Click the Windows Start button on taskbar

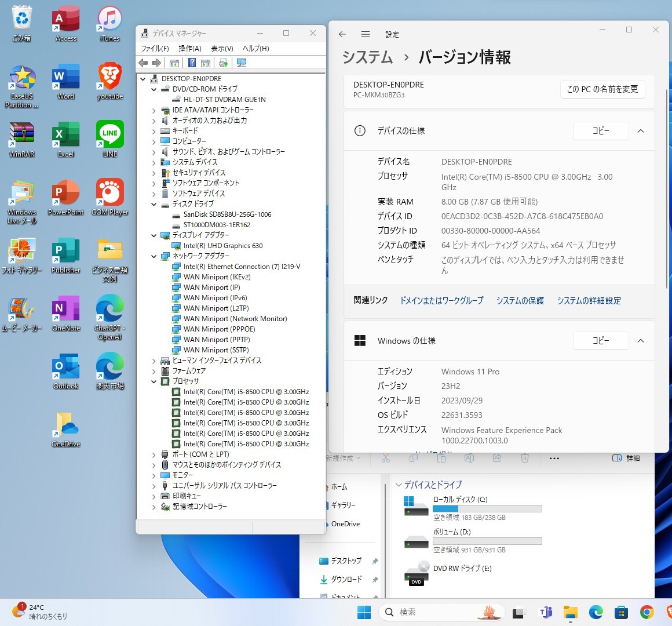pos(364,612)
